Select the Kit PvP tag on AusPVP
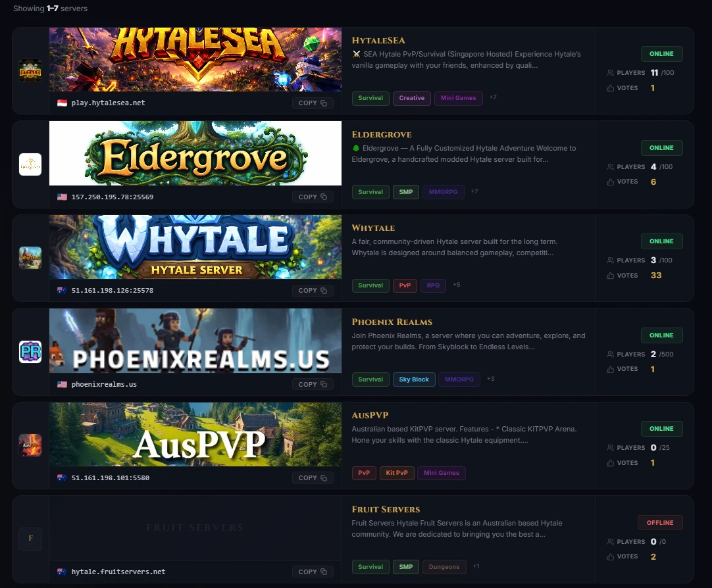Screen dimensions: 712x588 click(x=397, y=473)
